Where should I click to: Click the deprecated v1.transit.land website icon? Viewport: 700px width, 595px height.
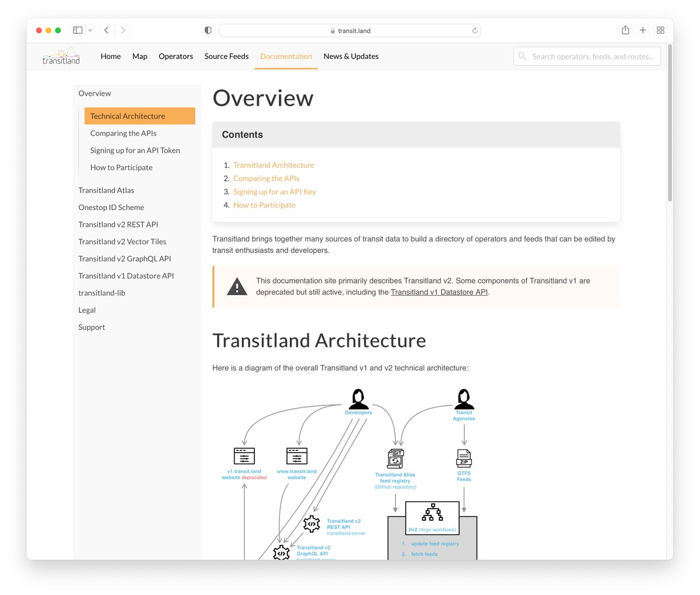click(244, 457)
